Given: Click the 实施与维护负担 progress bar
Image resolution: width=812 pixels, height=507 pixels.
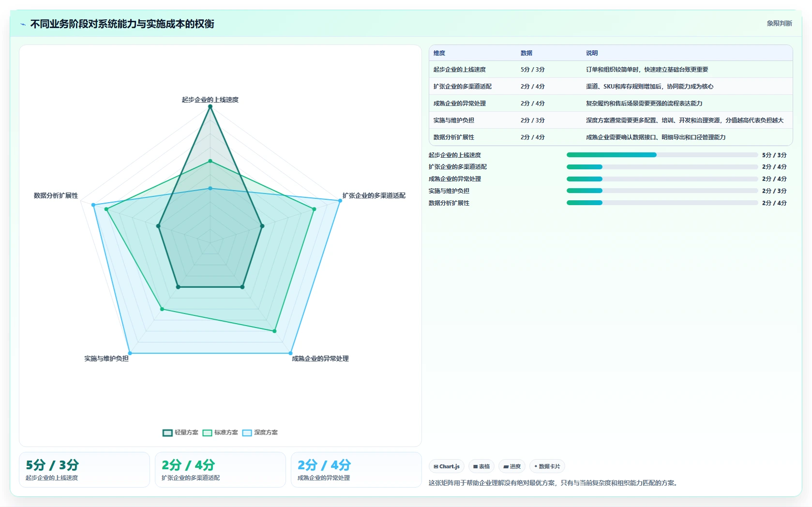Looking at the screenshot, I should click(662, 191).
